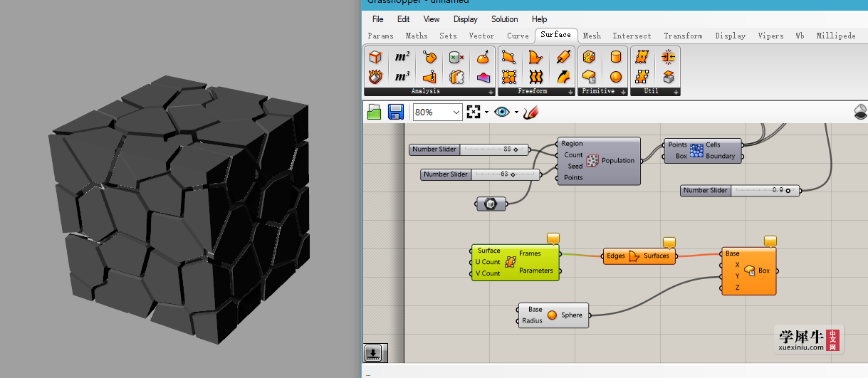Select the Population component on canvas

pos(598,161)
